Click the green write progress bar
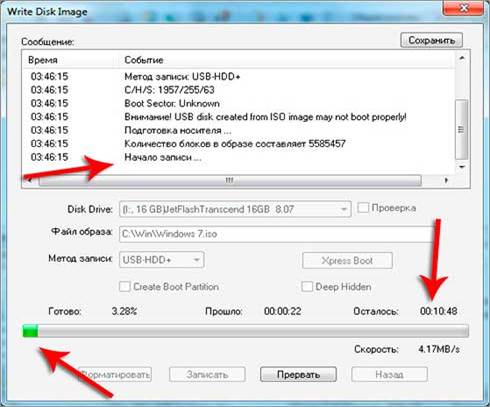 coord(246,331)
